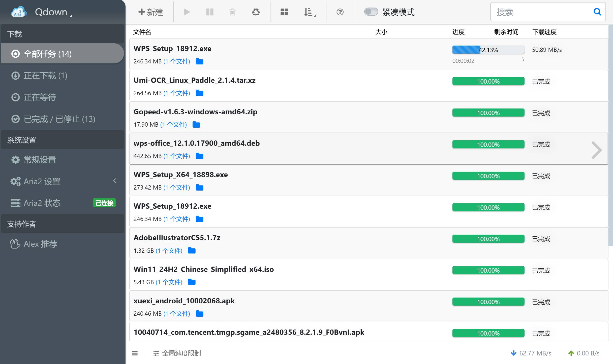This screenshot has width=613, height=364.
Task: Open folder icon for Win11_24H2_Chinese_Simplified_x64.iso
Action: pos(192,282)
